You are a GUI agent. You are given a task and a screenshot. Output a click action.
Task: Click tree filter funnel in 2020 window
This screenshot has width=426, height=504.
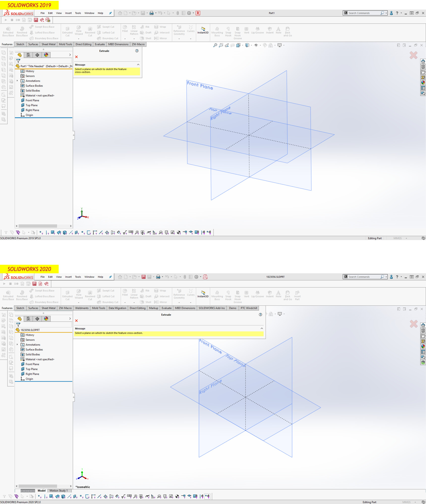click(x=18, y=325)
